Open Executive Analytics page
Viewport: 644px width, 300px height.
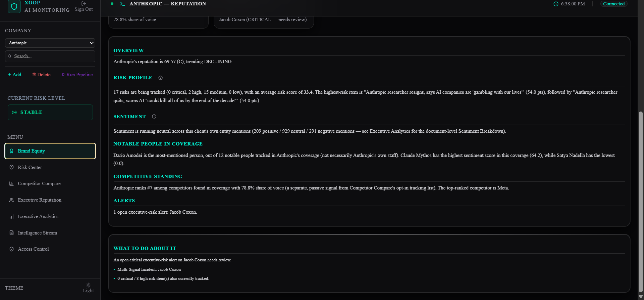(x=50, y=217)
